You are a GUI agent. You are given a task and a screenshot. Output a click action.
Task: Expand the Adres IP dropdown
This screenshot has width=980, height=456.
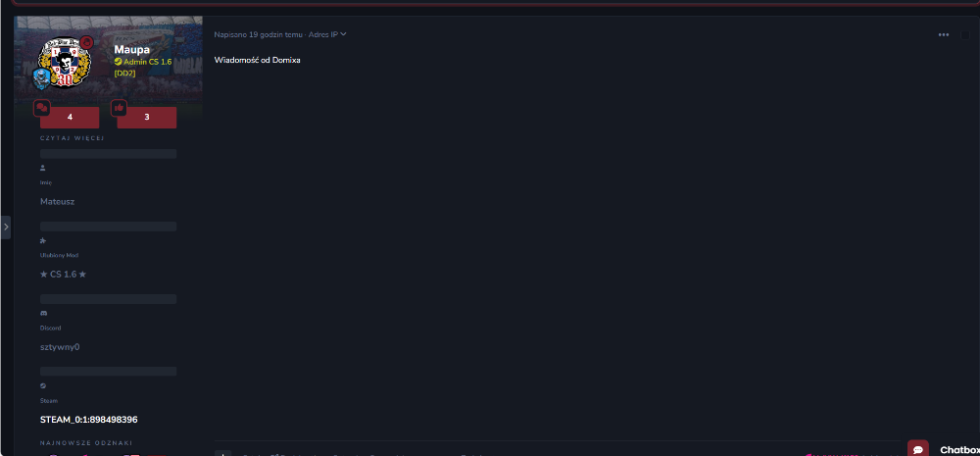[327, 34]
